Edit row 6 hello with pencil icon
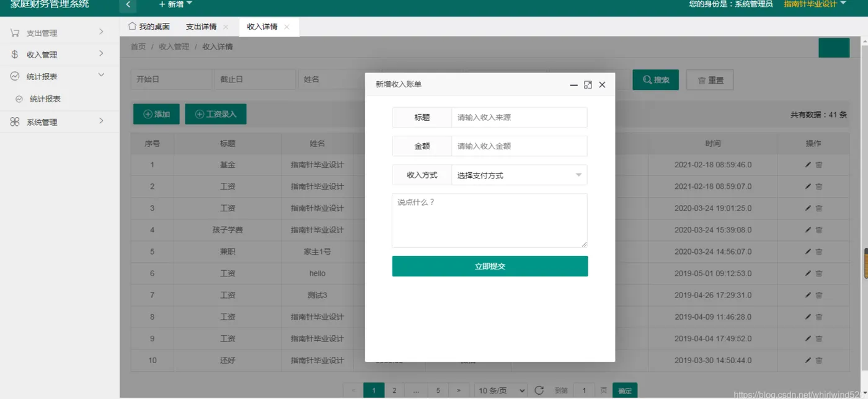The height and width of the screenshot is (399, 868). [x=808, y=273]
